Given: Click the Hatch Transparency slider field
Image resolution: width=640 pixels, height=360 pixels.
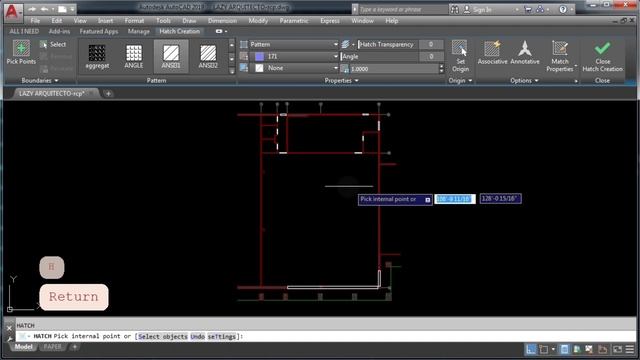Looking at the screenshot, I should click(x=387, y=44).
